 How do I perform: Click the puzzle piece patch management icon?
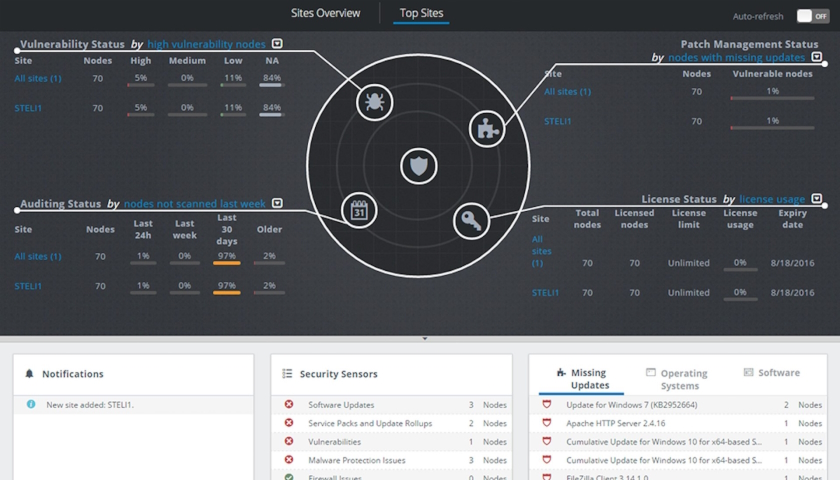tap(487, 129)
